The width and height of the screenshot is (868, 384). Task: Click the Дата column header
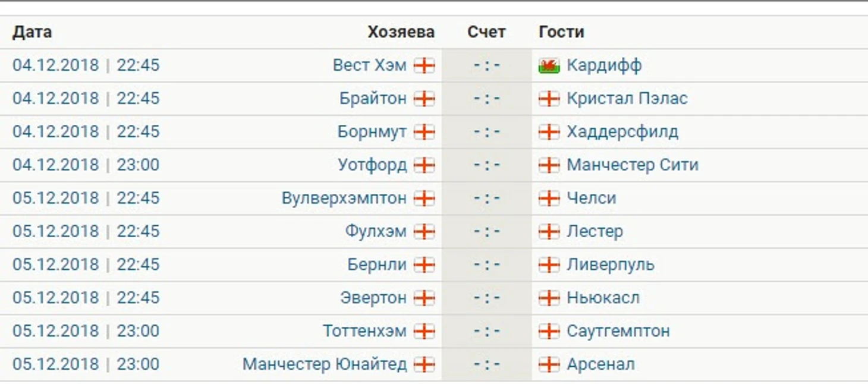pos(32,32)
